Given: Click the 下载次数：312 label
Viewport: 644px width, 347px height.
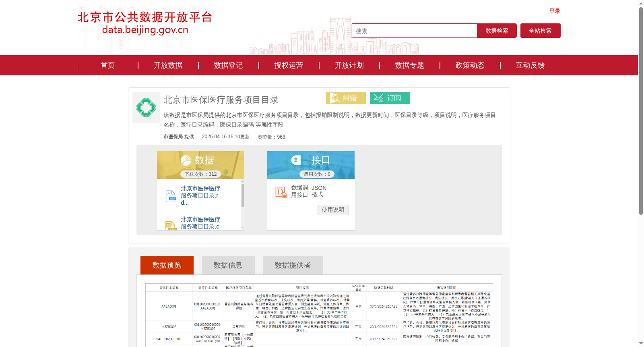Looking at the screenshot, I should 200,174.
